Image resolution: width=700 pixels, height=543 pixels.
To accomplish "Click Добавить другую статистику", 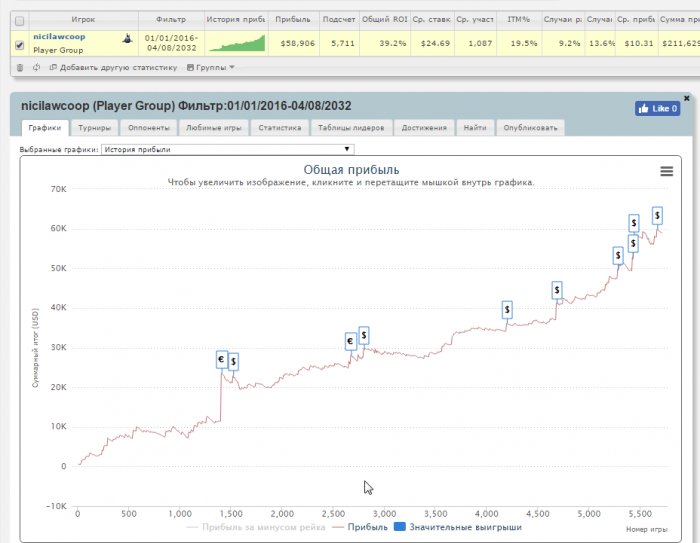I will [113, 67].
